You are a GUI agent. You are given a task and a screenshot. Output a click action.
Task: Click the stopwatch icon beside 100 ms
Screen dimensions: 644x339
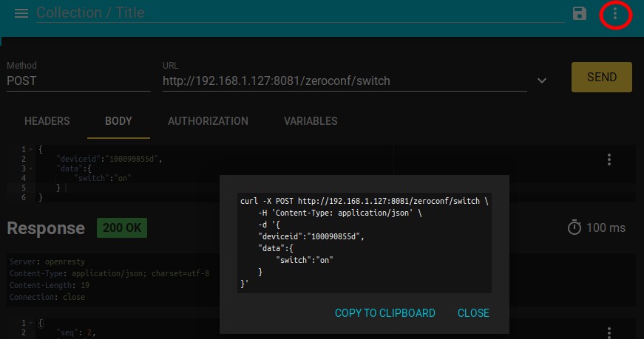[574, 227]
